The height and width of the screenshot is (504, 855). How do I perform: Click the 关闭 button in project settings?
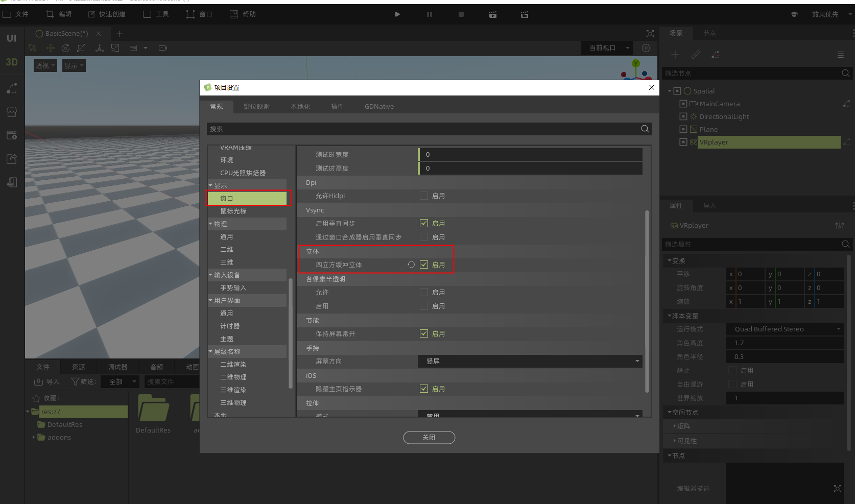pos(429,438)
